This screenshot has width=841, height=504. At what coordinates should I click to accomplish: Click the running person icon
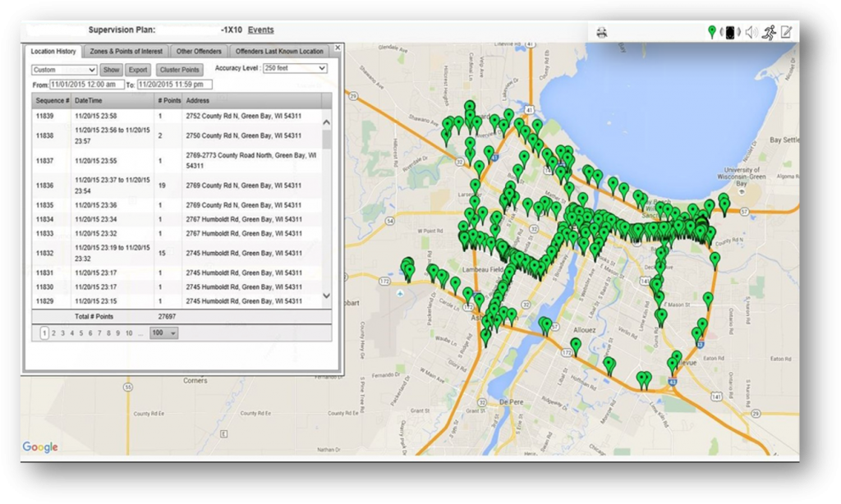click(769, 33)
